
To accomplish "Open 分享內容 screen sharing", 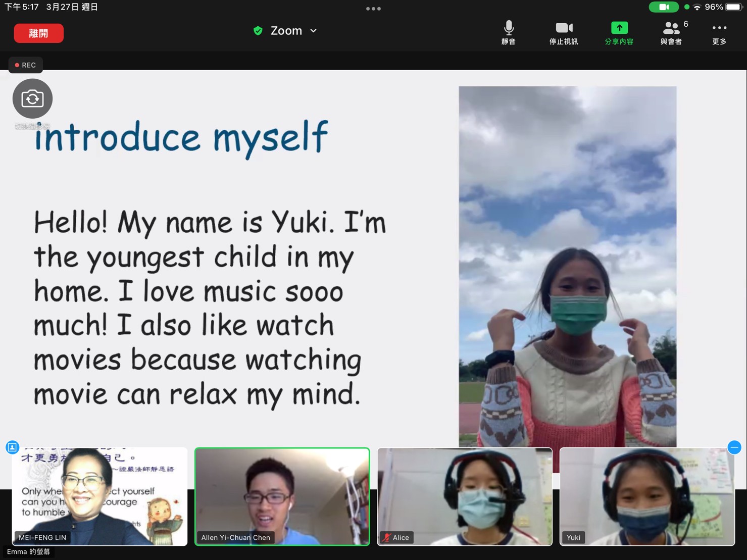I will point(619,31).
